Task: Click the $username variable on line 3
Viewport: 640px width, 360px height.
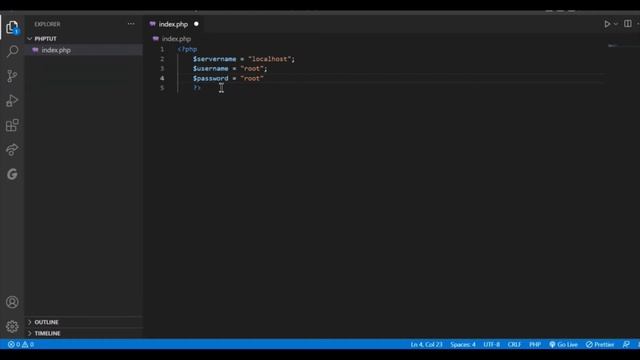Action: point(210,69)
